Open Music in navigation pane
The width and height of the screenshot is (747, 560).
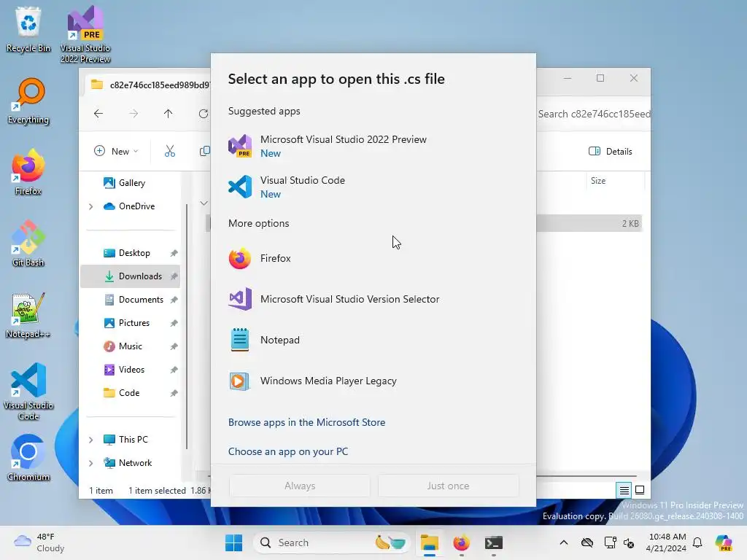coord(130,346)
